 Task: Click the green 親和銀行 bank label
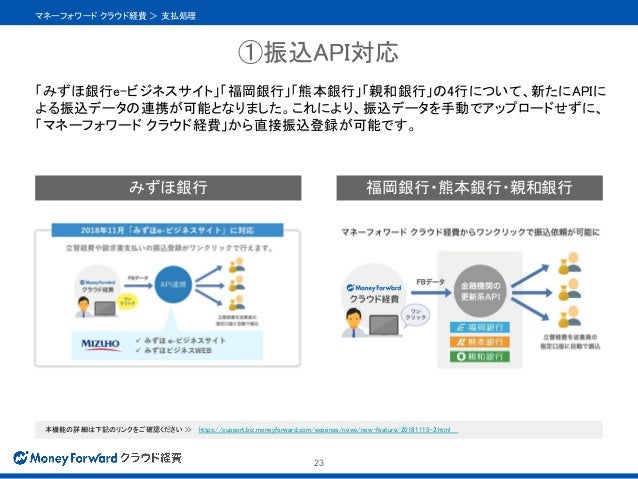(x=480, y=357)
